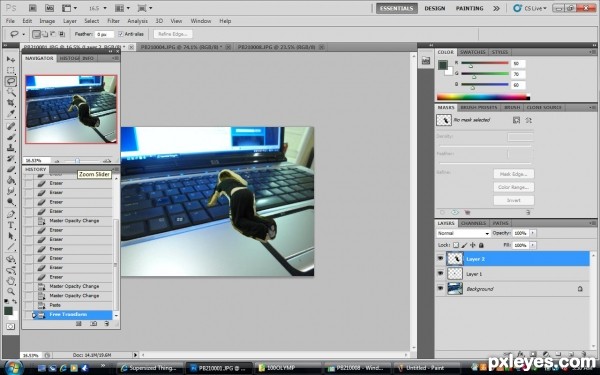Open the Normal blend mode dropdown
600x375 pixels.
coord(463,233)
